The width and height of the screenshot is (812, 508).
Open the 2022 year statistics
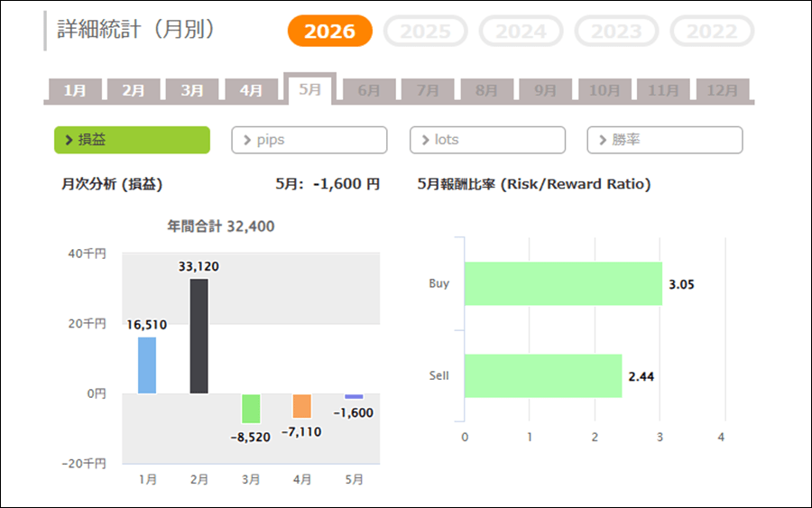coord(712,31)
